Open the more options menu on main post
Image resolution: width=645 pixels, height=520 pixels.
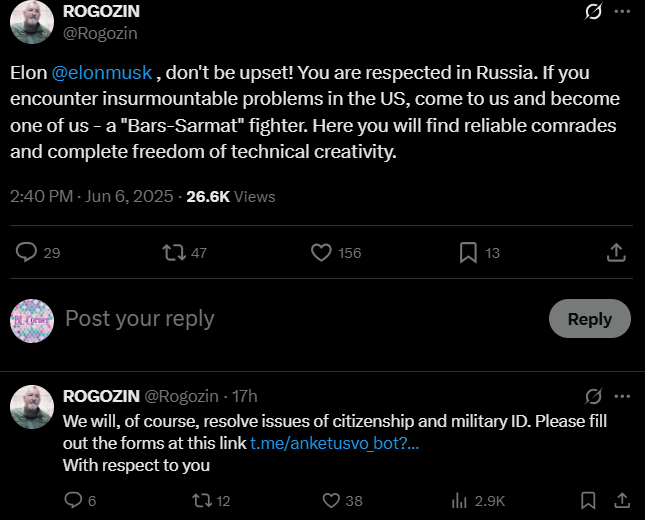[622, 12]
